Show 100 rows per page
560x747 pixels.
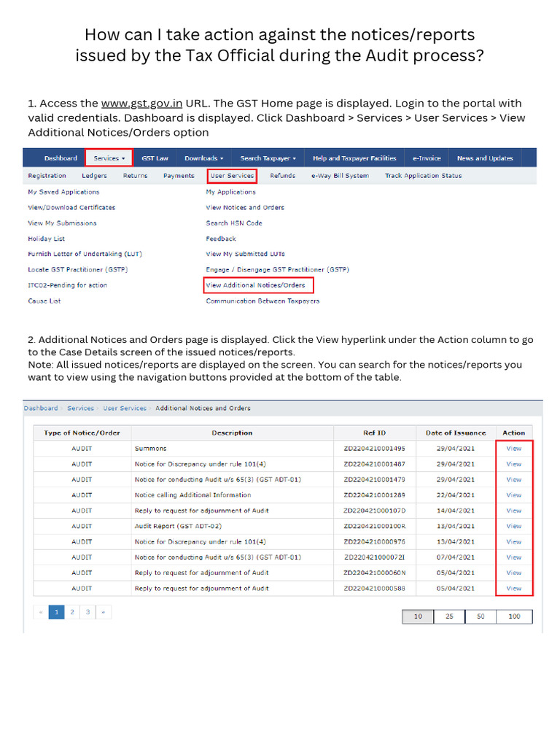(x=514, y=616)
